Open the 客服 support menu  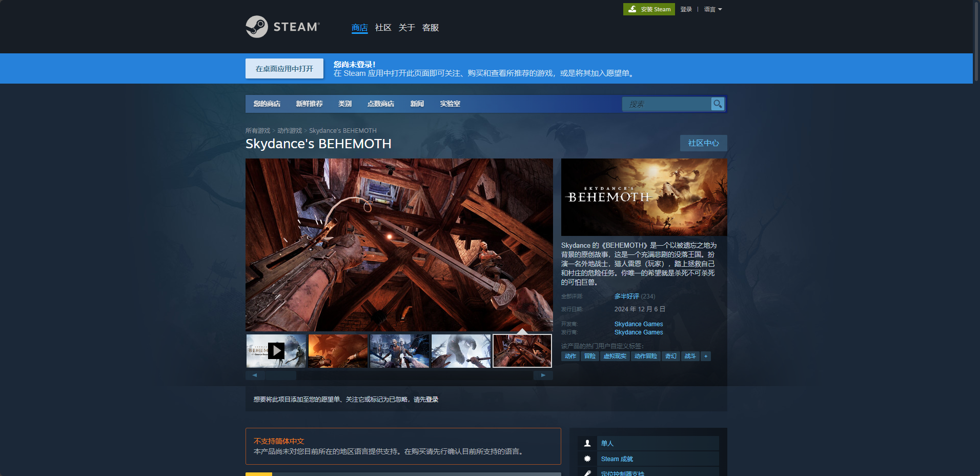click(431, 28)
